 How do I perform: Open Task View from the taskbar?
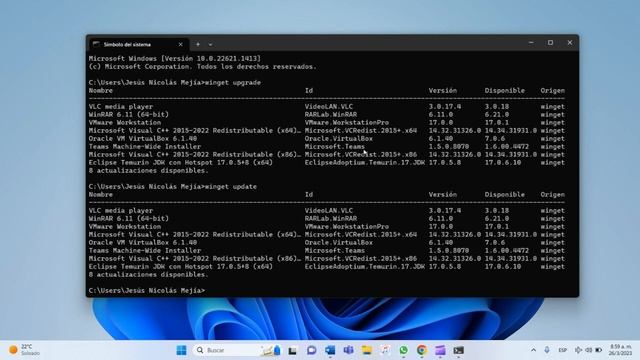(293, 350)
